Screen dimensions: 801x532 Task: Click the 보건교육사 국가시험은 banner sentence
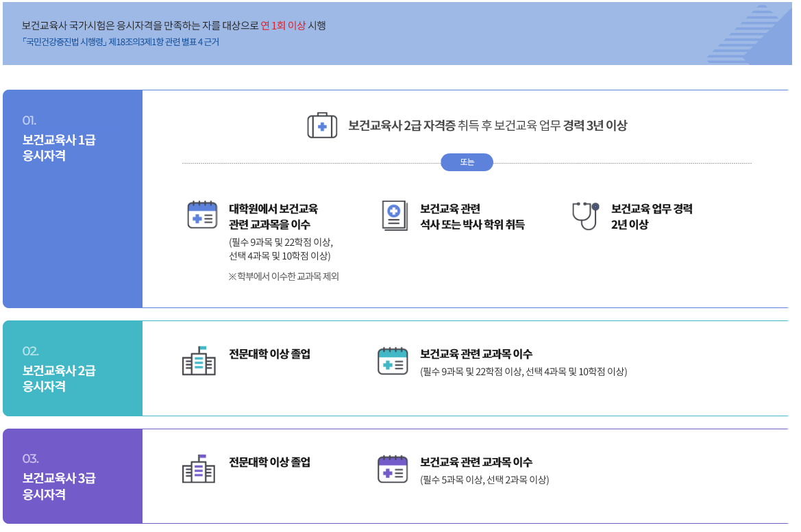[x=173, y=25]
